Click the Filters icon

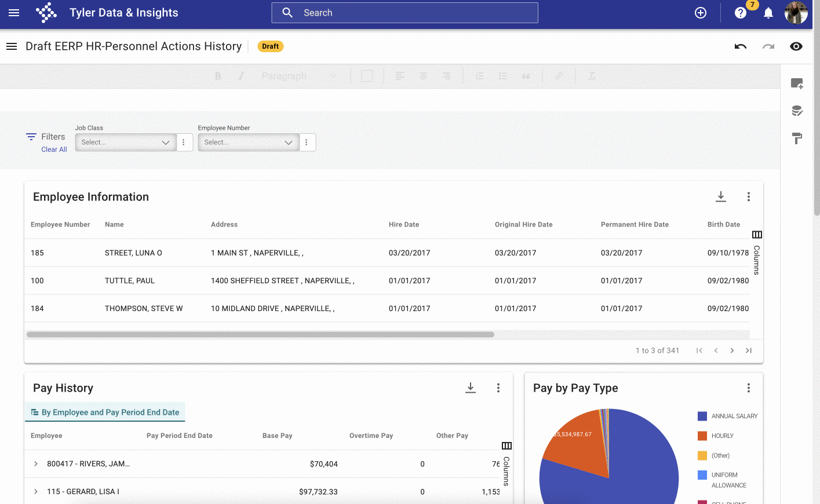point(31,137)
